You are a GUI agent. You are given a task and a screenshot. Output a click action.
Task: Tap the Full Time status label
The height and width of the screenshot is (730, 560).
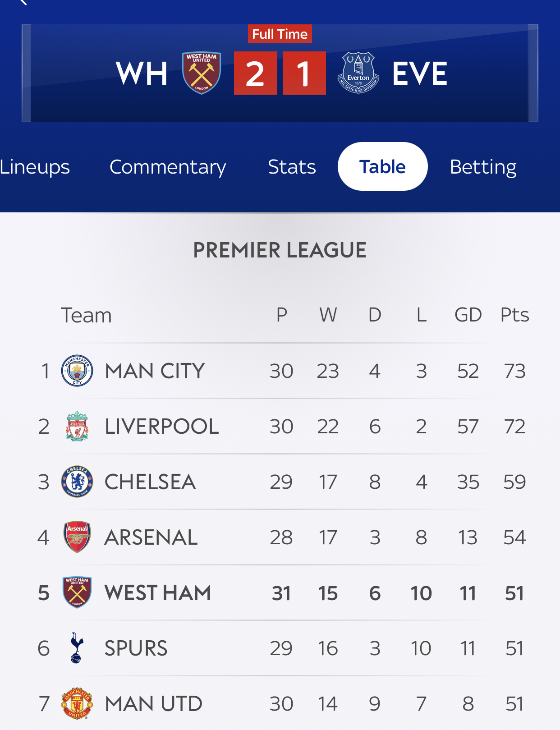tap(280, 34)
